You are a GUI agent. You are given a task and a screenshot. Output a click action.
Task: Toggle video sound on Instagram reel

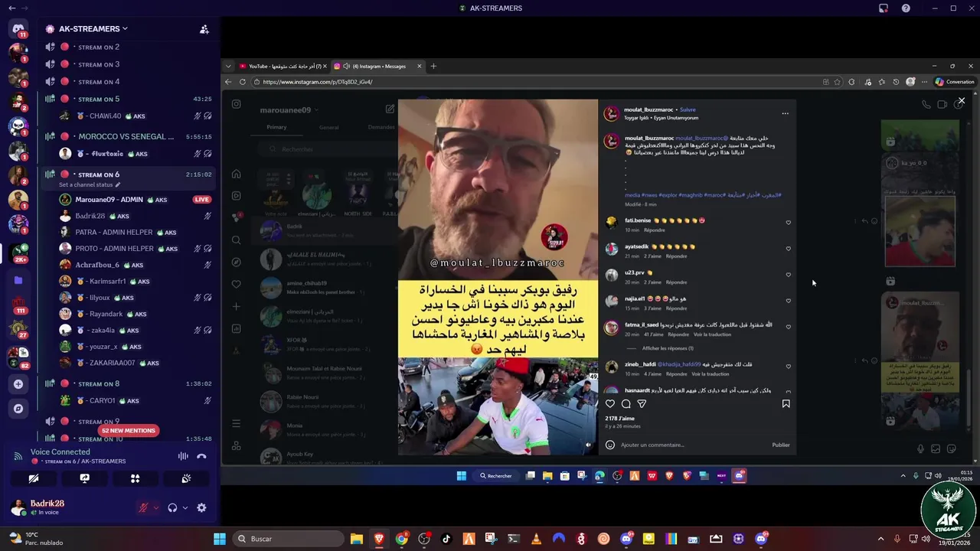coord(588,445)
